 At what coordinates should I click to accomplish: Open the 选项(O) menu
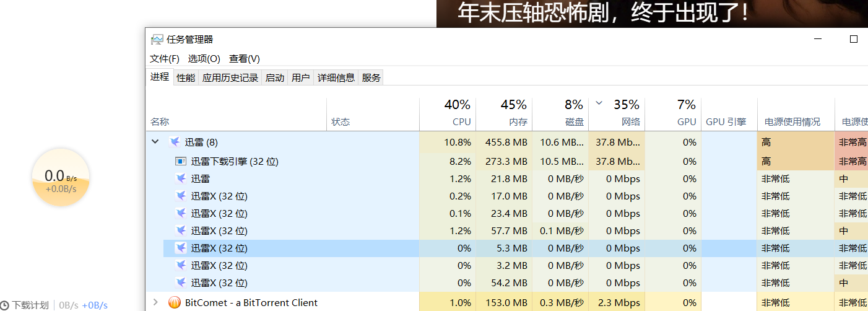(204, 59)
